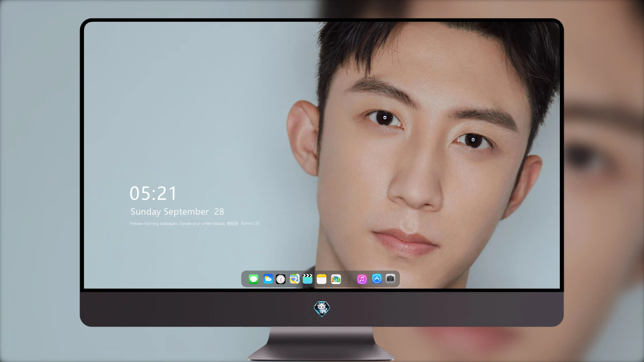Click the 05:21 clock display
644x362 pixels.
coord(153,193)
